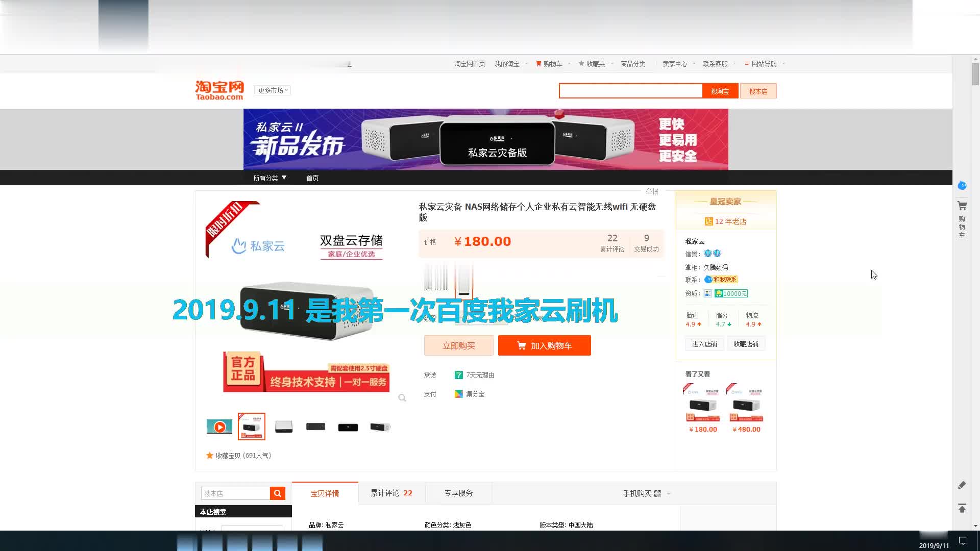Click the orange search icon beside 搜本店 box
The image size is (980, 551).
(278, 493)
